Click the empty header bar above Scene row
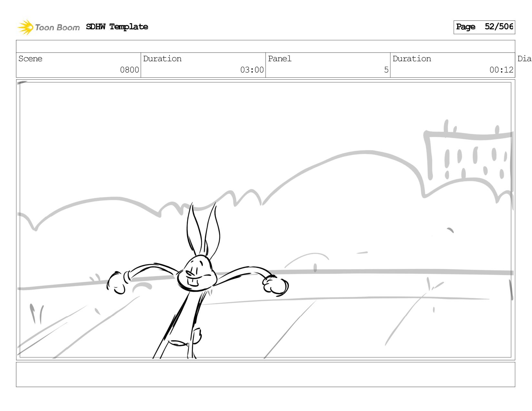 coord(266,46)
